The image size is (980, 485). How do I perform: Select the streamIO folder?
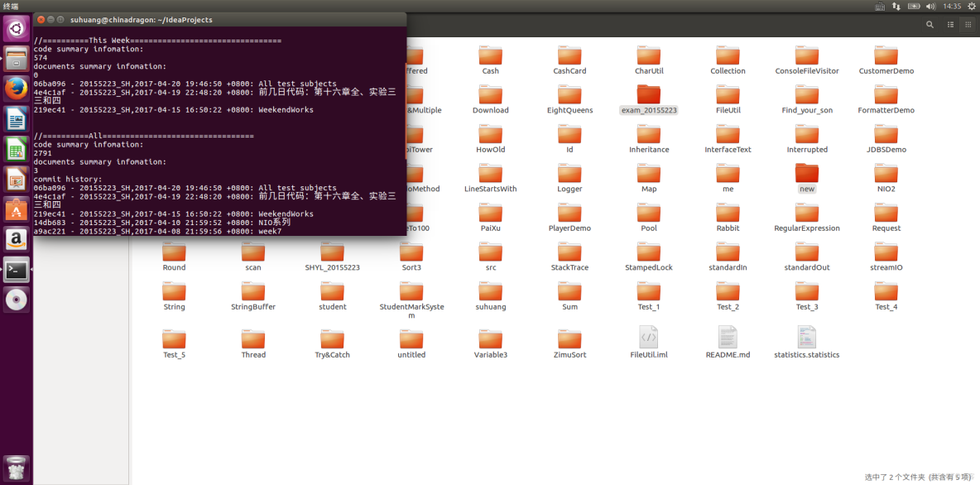tap(886, 257)
